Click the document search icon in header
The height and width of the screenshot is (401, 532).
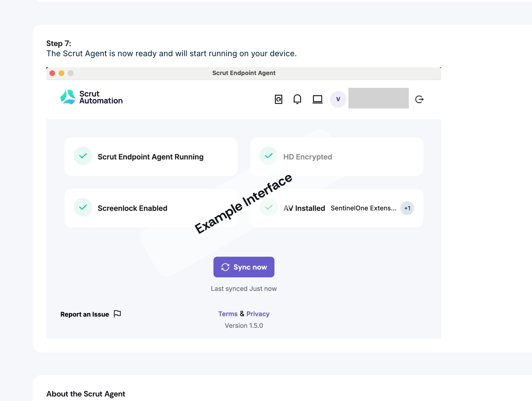pyautogui.click(x=278, y=99)
